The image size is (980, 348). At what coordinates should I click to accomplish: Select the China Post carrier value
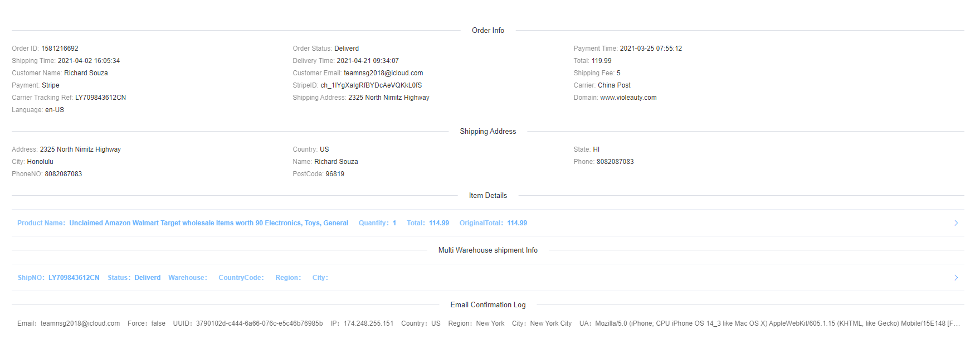(614, 85)
